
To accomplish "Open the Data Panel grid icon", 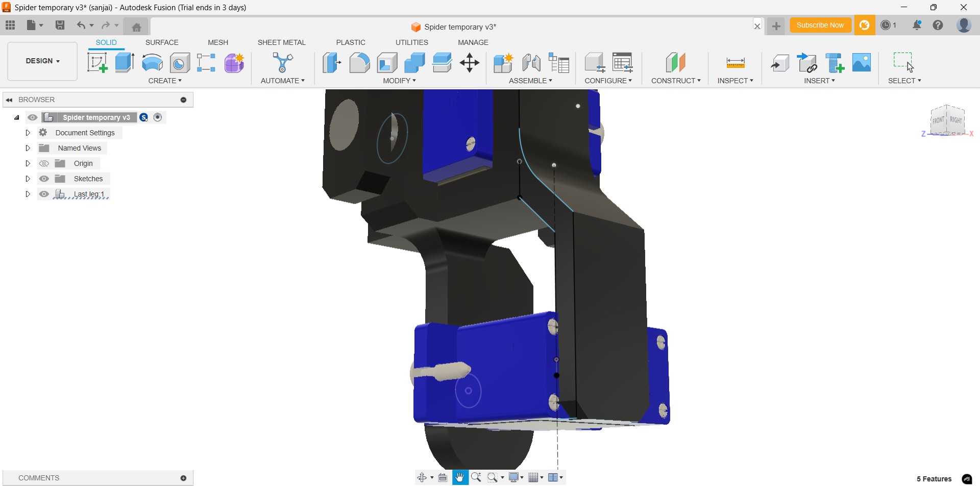I will coord(10,25).
